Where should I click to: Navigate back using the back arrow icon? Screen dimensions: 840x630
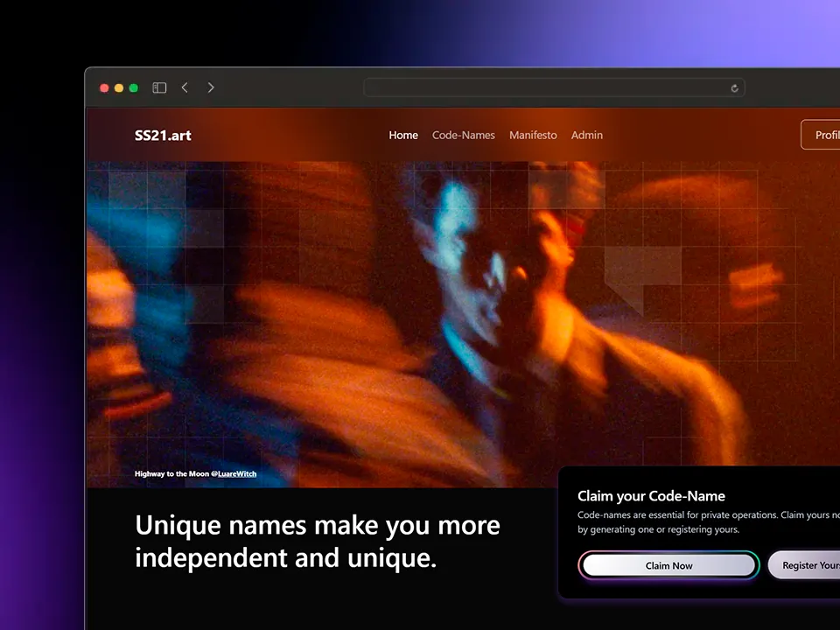[x=185, y=87]
